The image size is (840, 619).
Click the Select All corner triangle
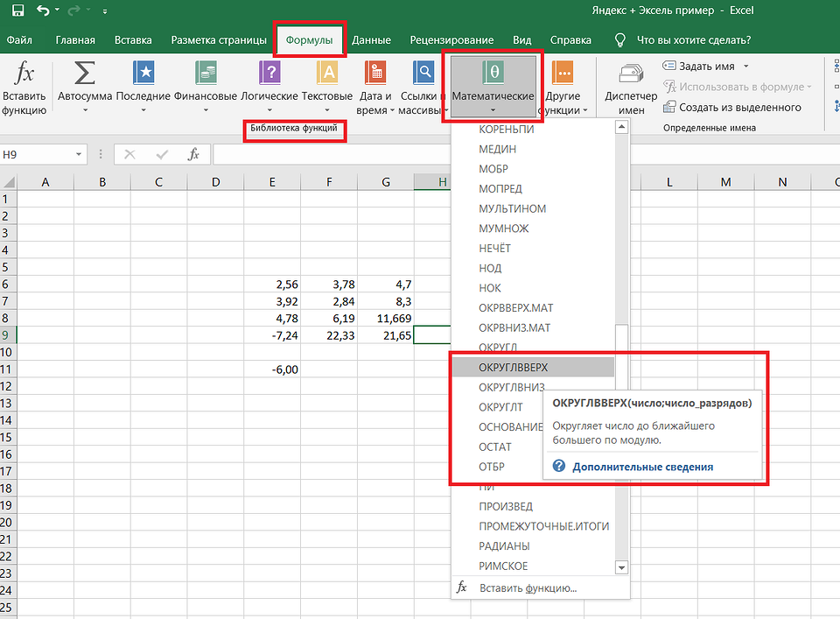(x=9, y=181)
